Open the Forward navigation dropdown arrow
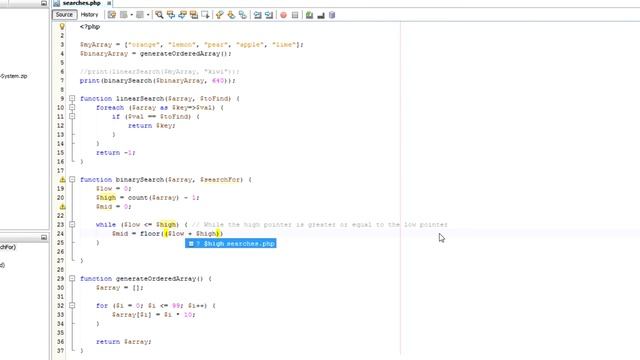This screenshot has width=640, height=360. (x=148, y=15)
